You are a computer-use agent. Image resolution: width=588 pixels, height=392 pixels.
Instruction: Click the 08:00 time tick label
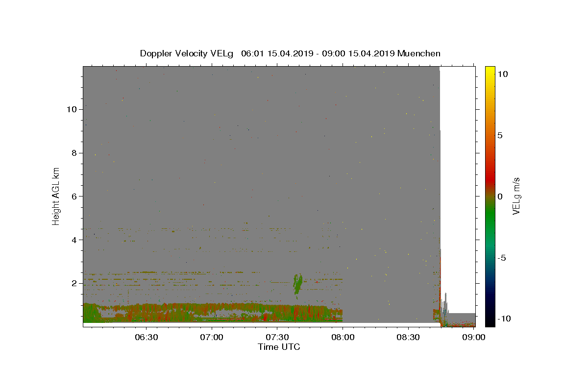coord(343,338)
